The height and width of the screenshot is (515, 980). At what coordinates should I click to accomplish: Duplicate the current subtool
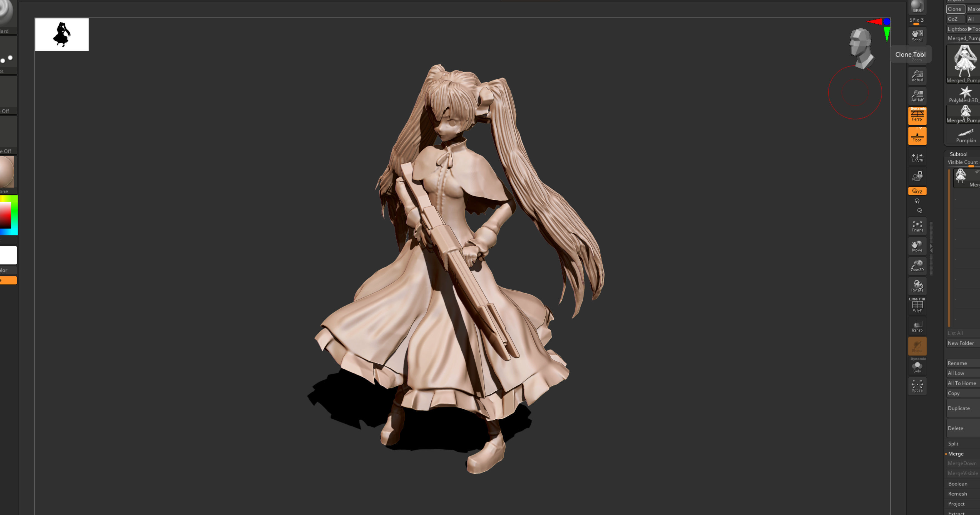click(963, 408)
